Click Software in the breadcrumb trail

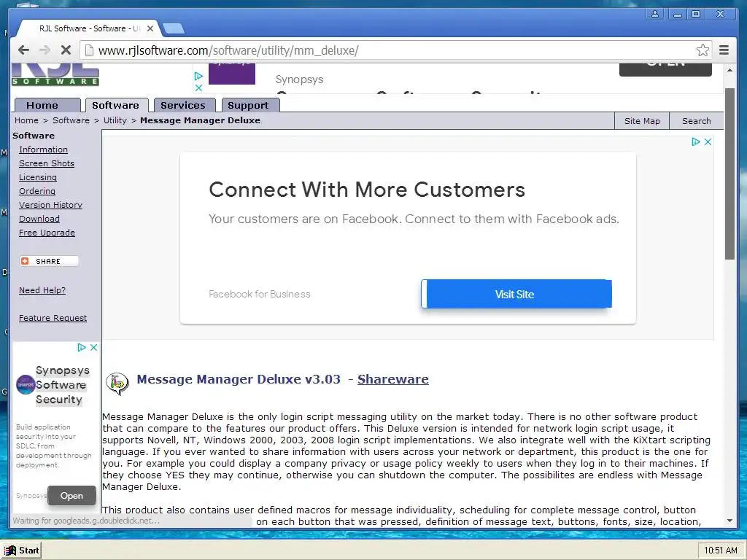tap(71, 120)
